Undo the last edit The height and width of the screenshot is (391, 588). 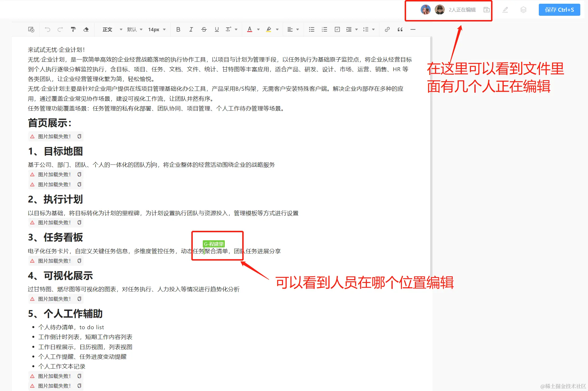pyautogui.click(x=47, y=29)
